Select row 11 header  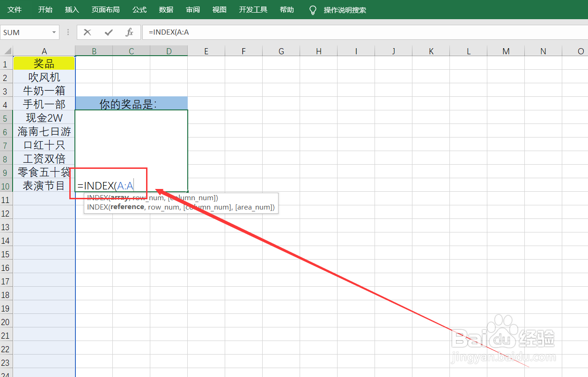coord(7,200)
